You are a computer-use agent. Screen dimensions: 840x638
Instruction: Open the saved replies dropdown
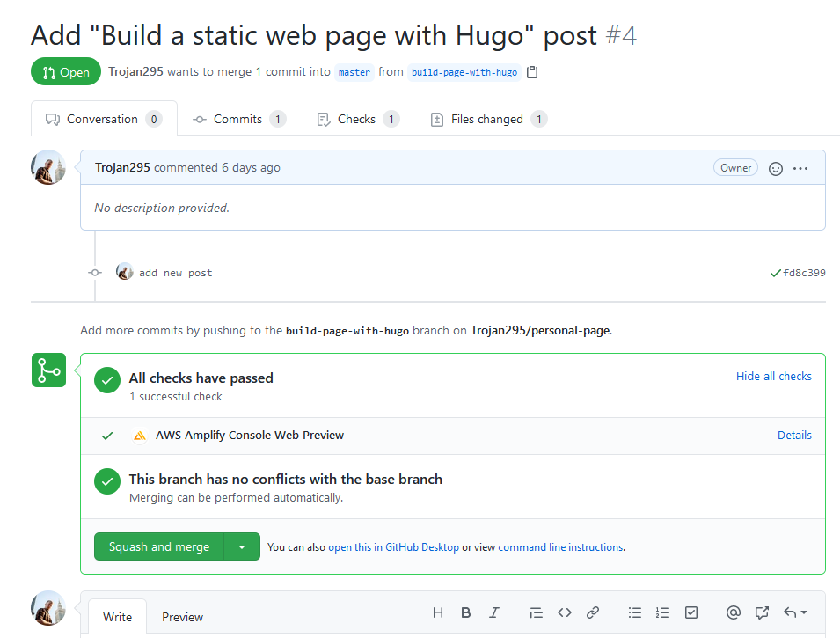[x=795, y=612]
